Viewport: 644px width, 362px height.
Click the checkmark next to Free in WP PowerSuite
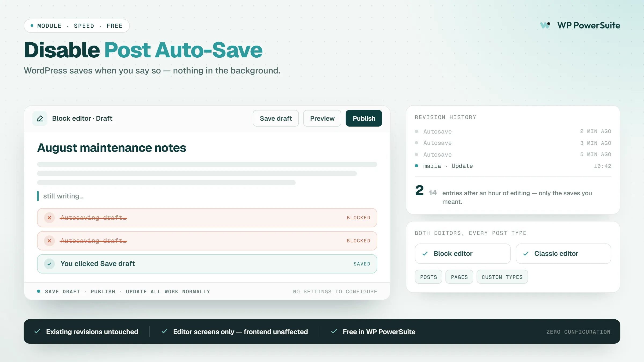pos(334,331)
